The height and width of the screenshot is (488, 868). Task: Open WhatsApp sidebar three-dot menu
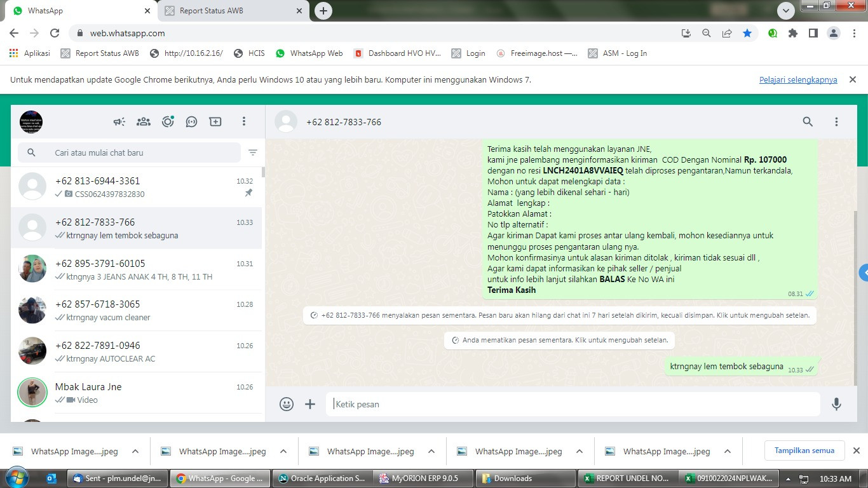click(244, 121)
